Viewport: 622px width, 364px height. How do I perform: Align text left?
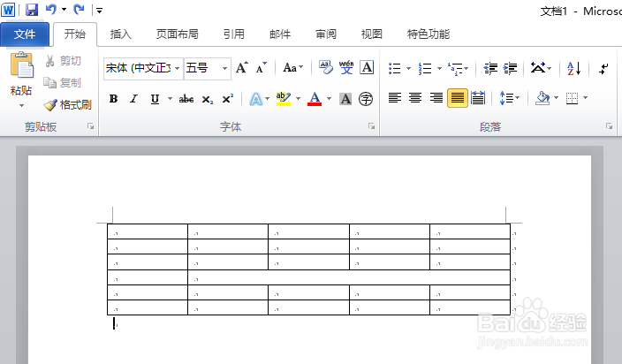(x=395, y=98)
